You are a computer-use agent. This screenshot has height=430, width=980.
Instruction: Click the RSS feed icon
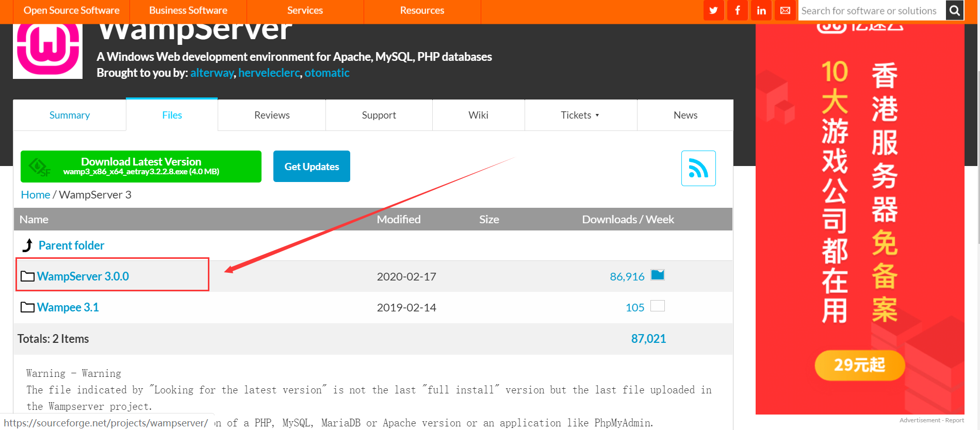[698, 168]
